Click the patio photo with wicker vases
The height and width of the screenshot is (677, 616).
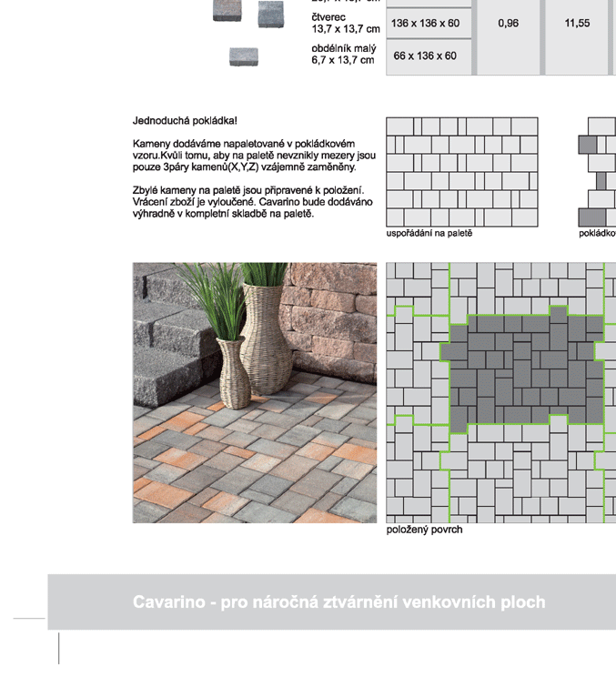[x=254, y=392]
